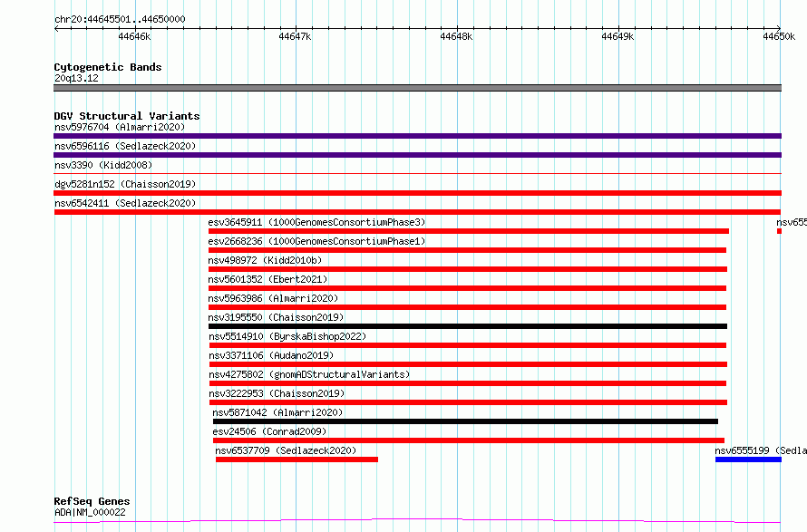Click the nsv5976704 (Almarri2020) variant label
This screenshot has height=532, width=807.
(x=120, y=127)
